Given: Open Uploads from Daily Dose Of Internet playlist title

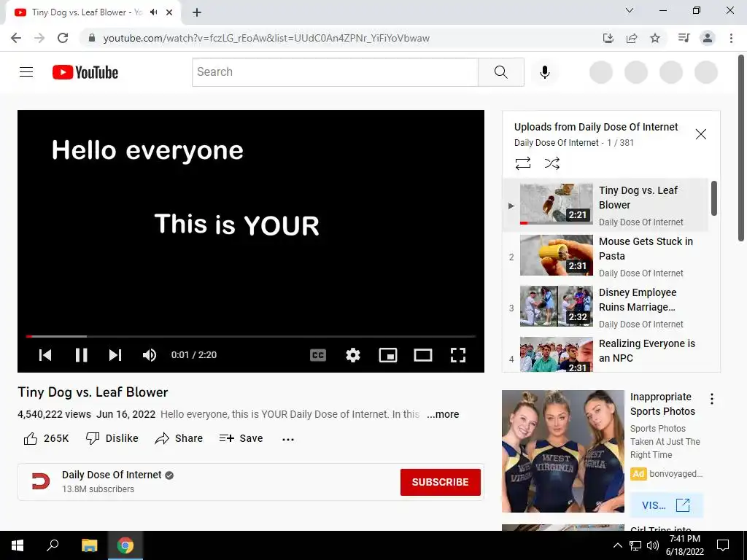Looking at the screenshot, I should tap(595, 127).
